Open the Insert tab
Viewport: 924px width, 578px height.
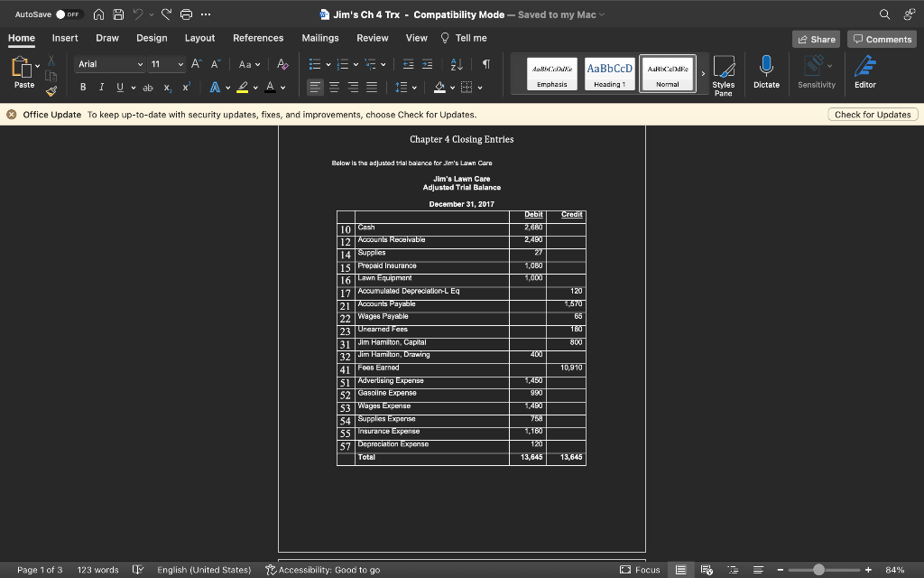[x=65, y=38]
